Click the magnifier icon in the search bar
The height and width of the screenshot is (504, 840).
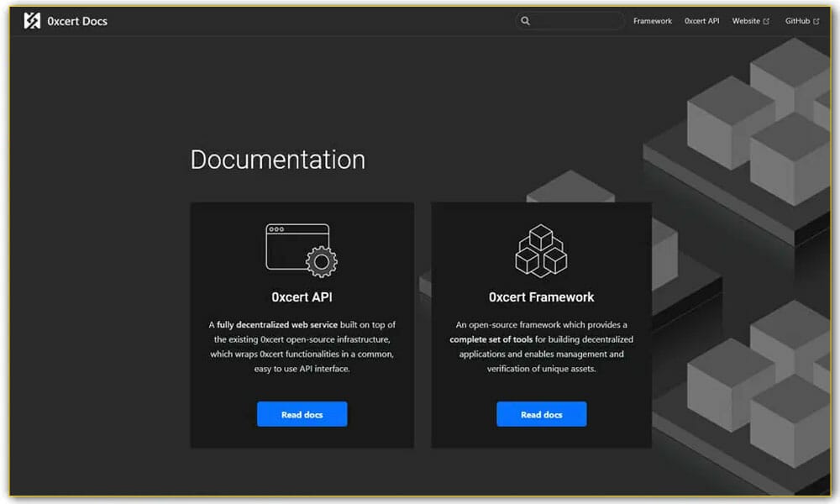tap(526, 20)
